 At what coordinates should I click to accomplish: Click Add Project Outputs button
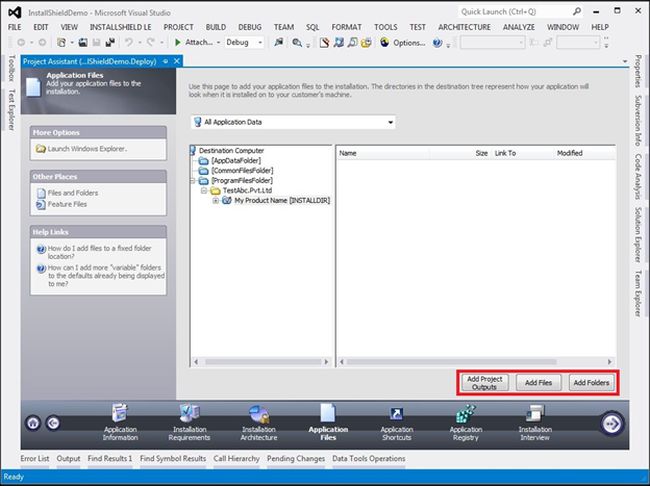[x=484, y=383]
